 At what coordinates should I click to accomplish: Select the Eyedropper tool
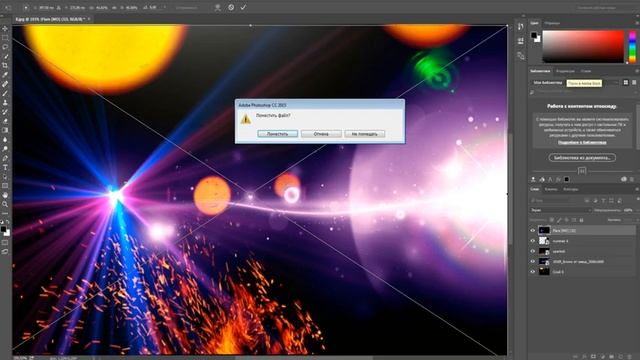pyautogui.click(x=5, y=75)
